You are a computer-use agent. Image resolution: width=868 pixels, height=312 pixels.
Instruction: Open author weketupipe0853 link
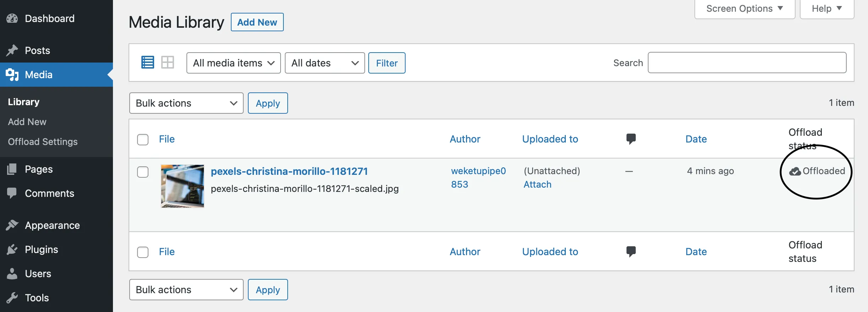click(478, 178)
